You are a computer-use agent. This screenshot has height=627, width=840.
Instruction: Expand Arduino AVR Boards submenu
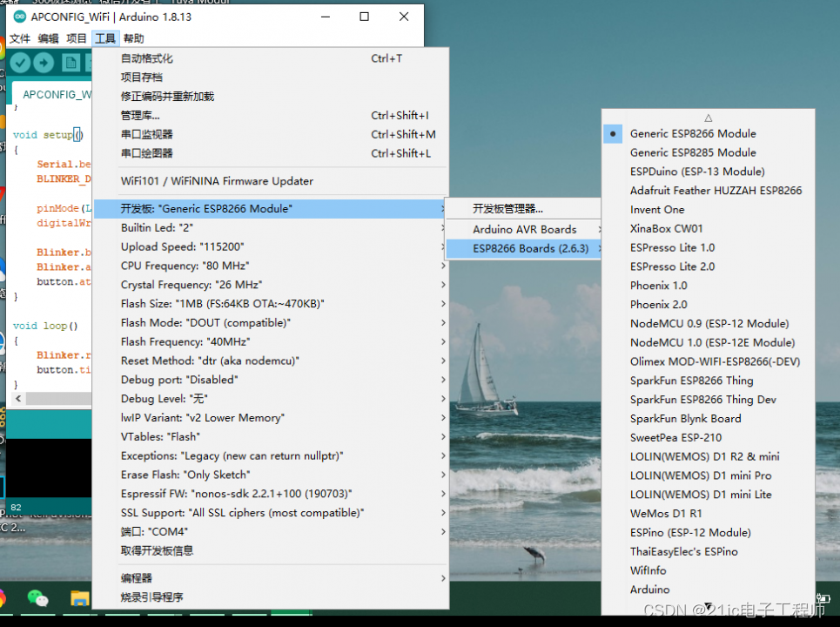(x=523, y=229)
